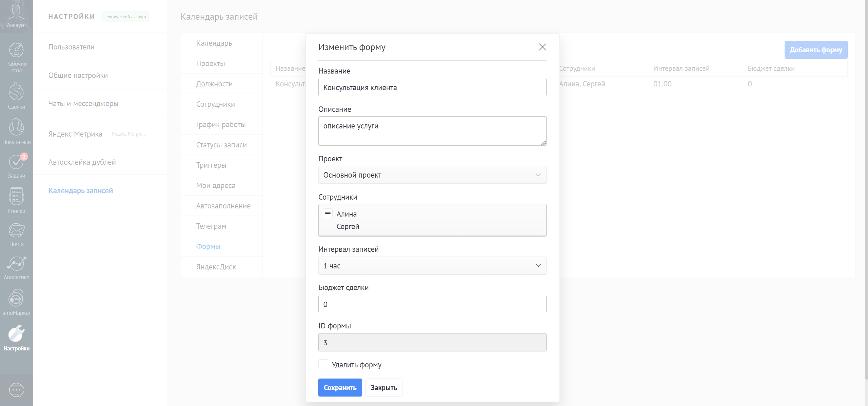Screen dimensions: 868x406
Task: Open the Рабочий стол dashboard icon
Action: tap(16, 57)
